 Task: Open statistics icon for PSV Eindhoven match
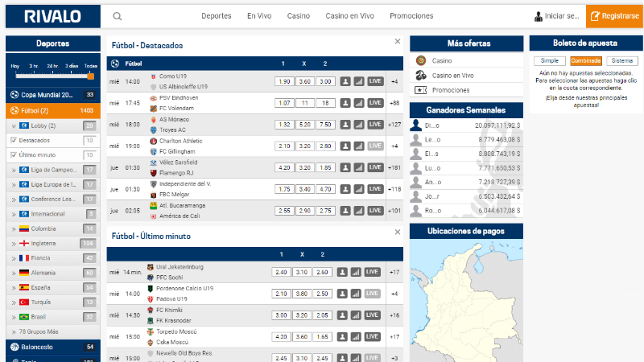point(359,103)
